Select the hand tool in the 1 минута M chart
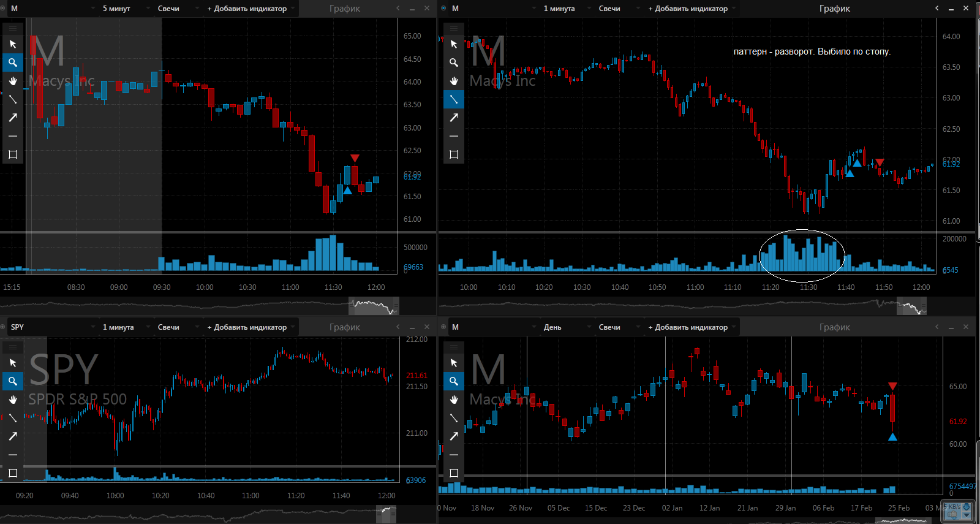 [454, 81]
